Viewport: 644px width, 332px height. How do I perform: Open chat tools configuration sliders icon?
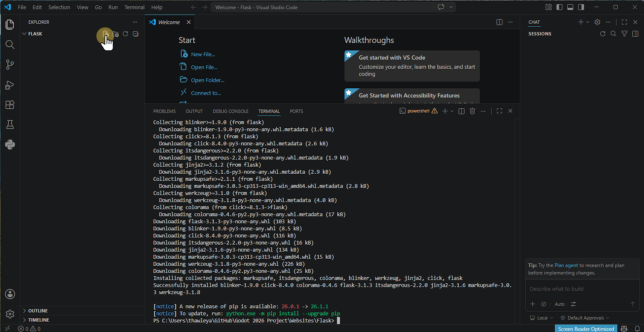[x=574, y=304]
